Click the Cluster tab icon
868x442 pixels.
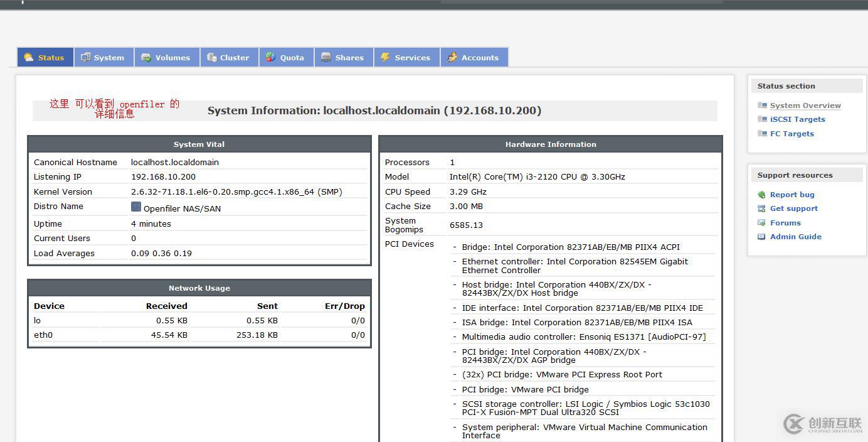tap(212, 57)
